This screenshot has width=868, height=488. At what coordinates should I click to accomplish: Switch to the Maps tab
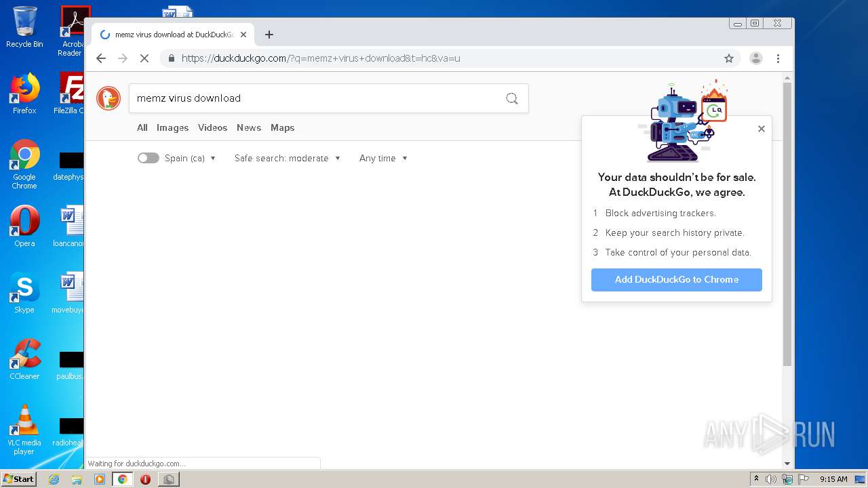(282, 127)
